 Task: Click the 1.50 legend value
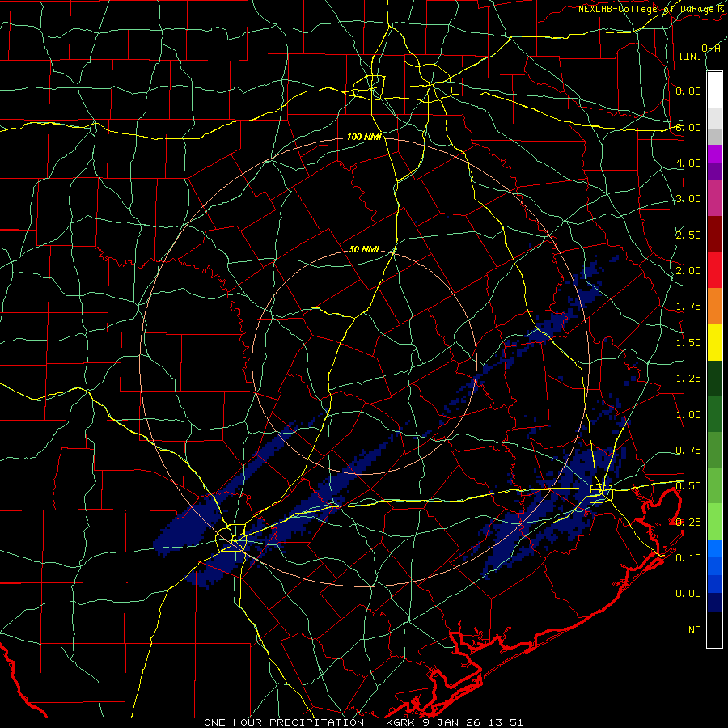(688, 343)
